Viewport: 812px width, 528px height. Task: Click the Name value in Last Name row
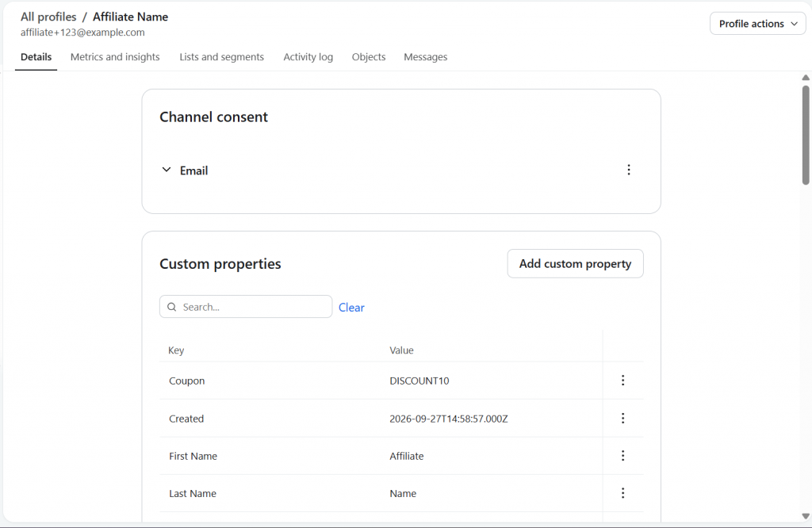pyautogui.click(x=403, y=494)
